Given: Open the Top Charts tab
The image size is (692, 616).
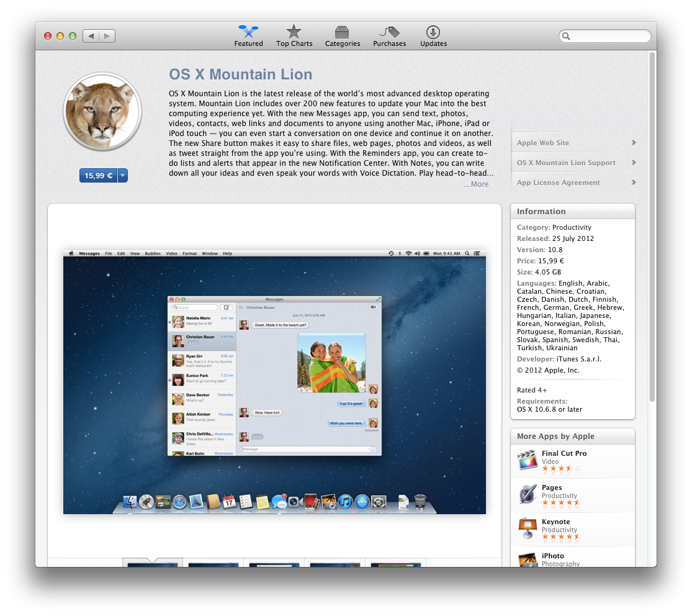Looking at the screenshot, I should [x=294, y=36].
